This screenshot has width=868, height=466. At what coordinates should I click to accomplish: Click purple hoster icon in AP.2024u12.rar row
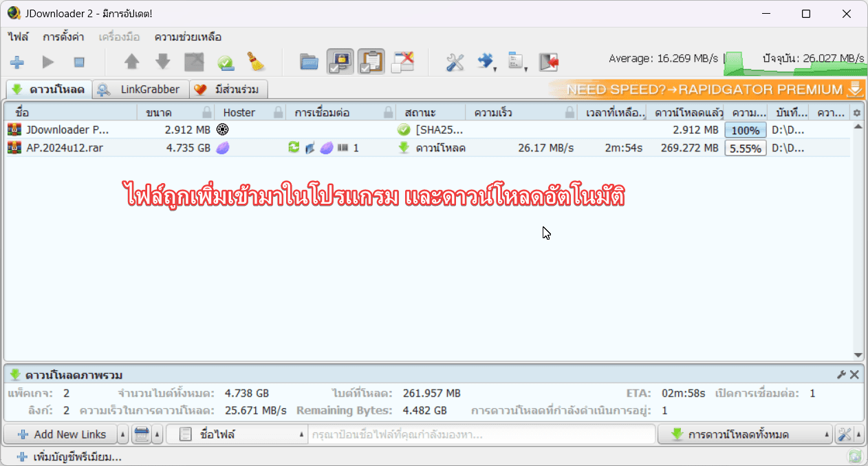tap(222, 147)
